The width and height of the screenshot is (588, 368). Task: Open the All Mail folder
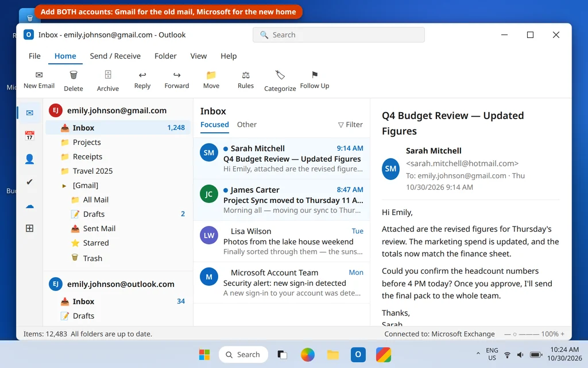point(118,200)
